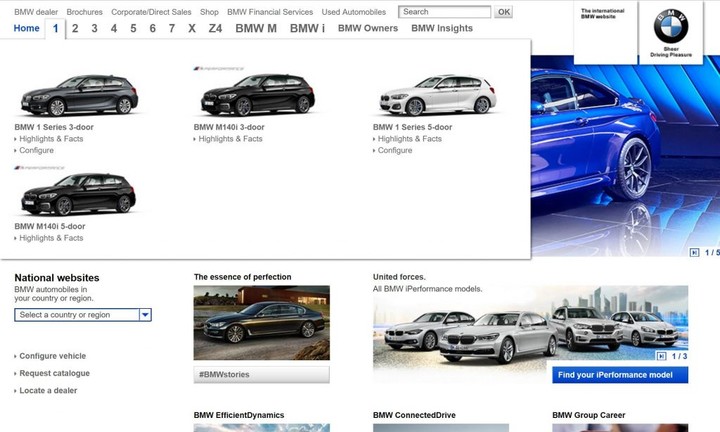Image resolution: width=720 pixels, height=432 pixels.
Task: Open Highlights & Facts for M140i 3-door
Action: coord(230,139)
